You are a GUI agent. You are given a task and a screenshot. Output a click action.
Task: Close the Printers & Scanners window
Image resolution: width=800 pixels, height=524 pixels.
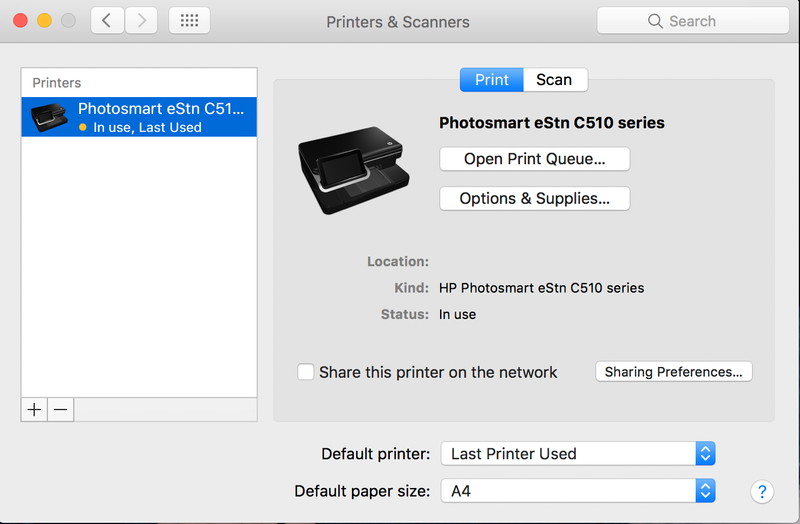(x=20, y=20)
